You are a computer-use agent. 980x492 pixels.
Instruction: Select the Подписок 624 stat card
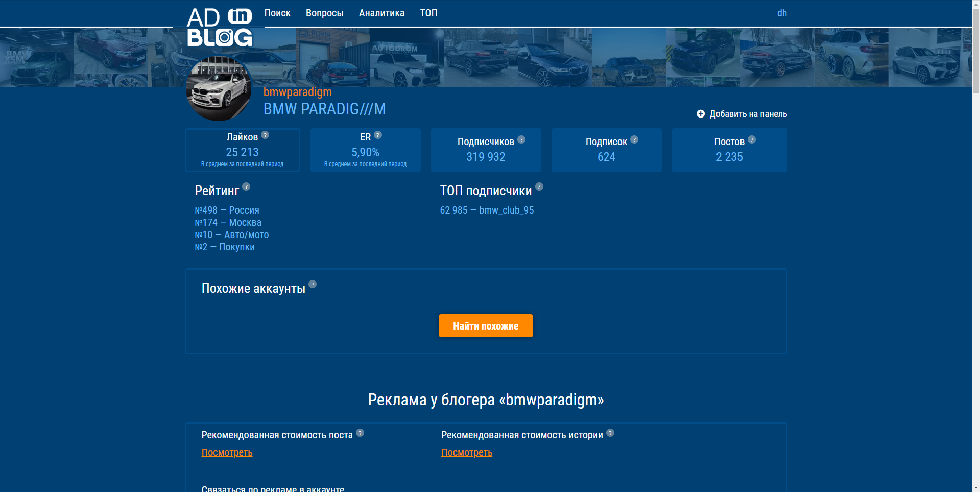click(x=606, y=150)
